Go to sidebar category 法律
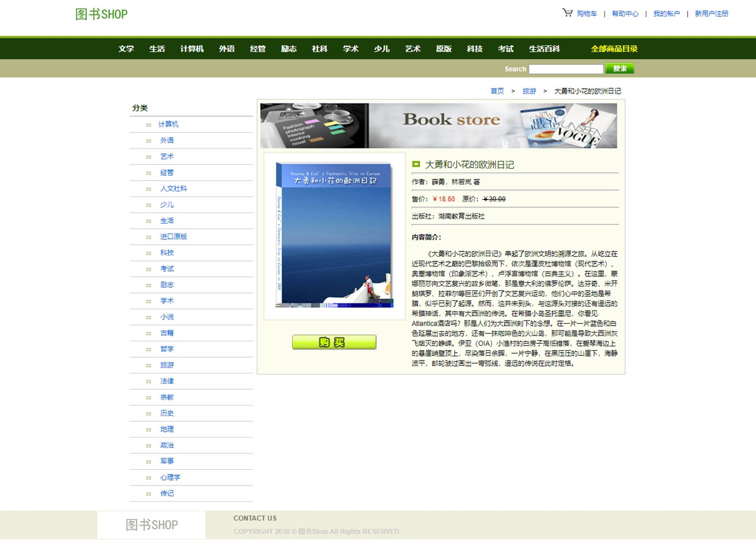This screenshot has height=556, width=756. point(167,382)
